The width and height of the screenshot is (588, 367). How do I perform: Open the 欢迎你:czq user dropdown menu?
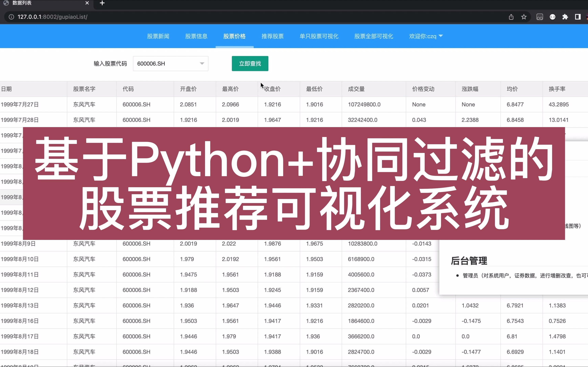tap(426, 36)
